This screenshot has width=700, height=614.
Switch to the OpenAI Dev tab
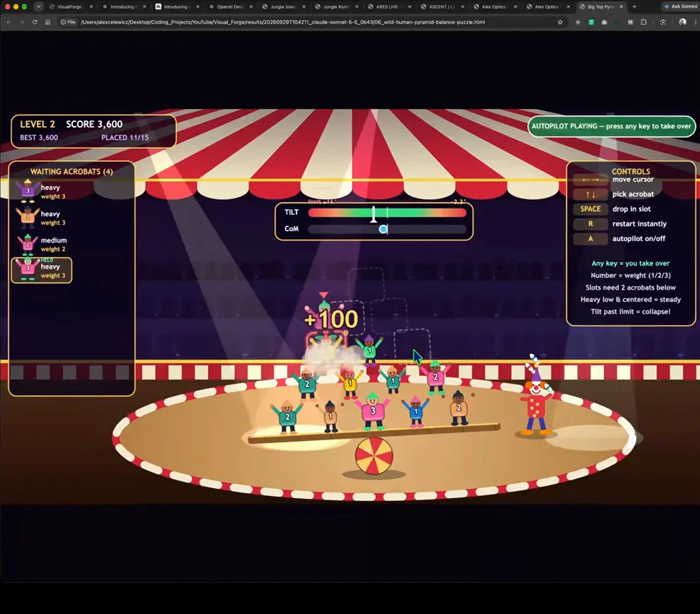[231, 7]
